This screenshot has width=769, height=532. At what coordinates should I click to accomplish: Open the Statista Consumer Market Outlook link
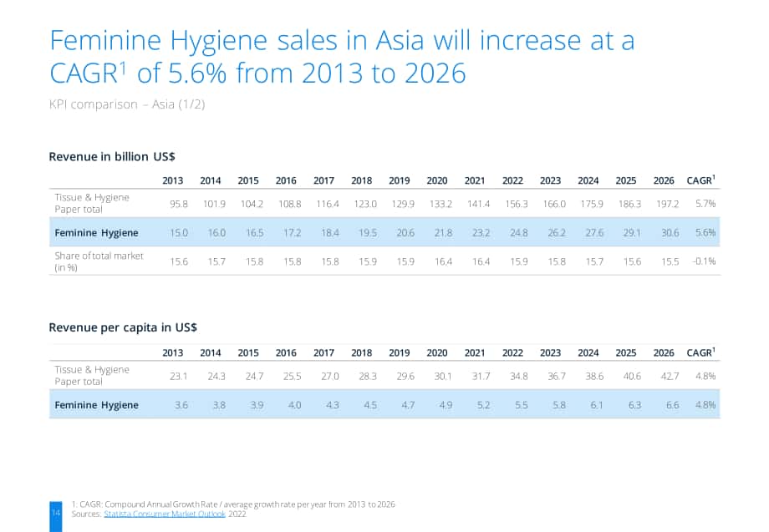click(x=165, y=514)
